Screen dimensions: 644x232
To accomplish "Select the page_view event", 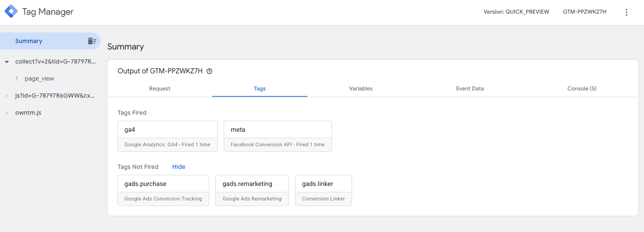I will tap(39, 78).
